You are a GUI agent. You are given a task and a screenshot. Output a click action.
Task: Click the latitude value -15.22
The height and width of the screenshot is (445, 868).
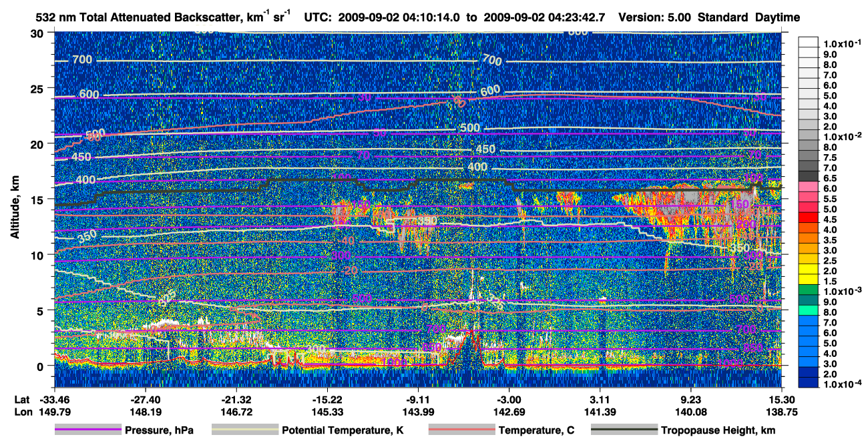(x=327, y=399)
